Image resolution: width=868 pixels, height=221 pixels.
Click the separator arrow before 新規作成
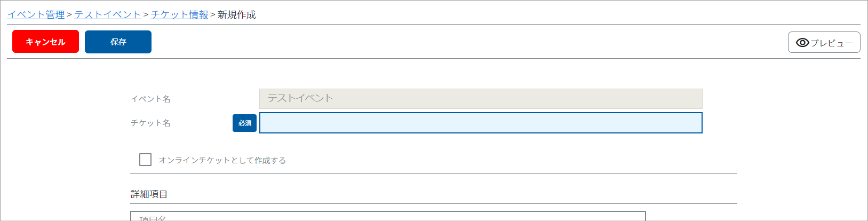(213, 15)
